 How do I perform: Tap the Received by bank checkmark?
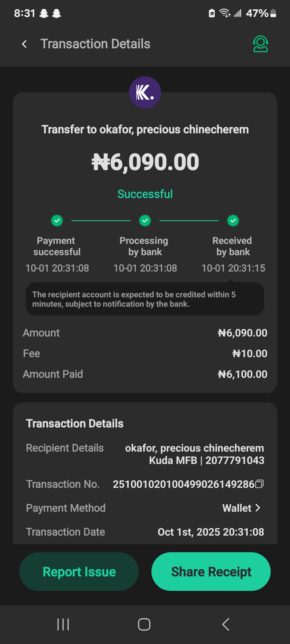[x=233, y=221]
